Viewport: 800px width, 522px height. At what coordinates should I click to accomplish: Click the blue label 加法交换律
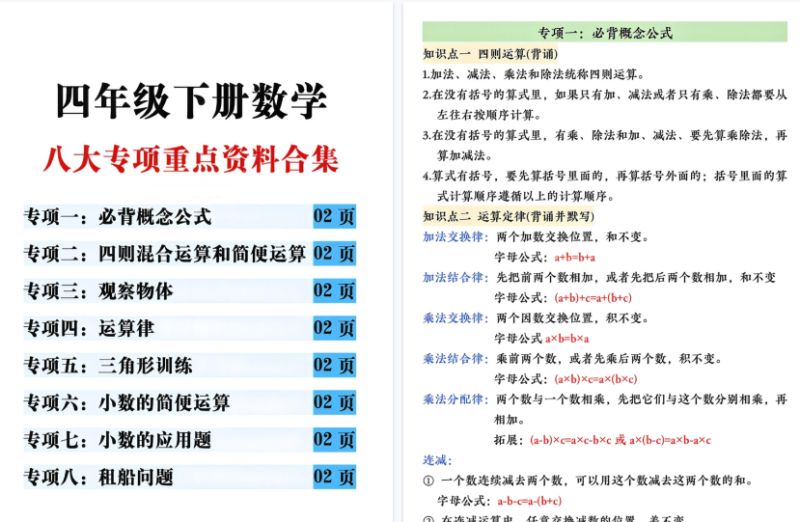[x=455, y=237]
